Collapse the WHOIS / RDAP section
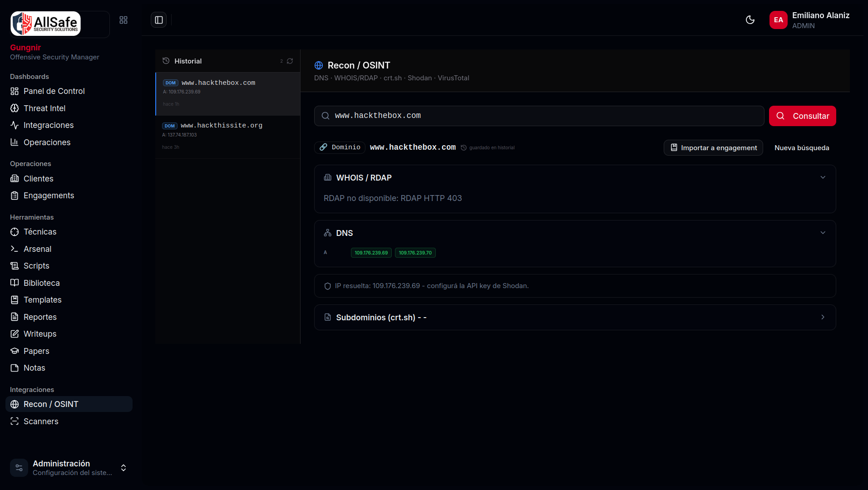This screenshot has height=490, width=868. pyautogui.click(x=823, y=177)
